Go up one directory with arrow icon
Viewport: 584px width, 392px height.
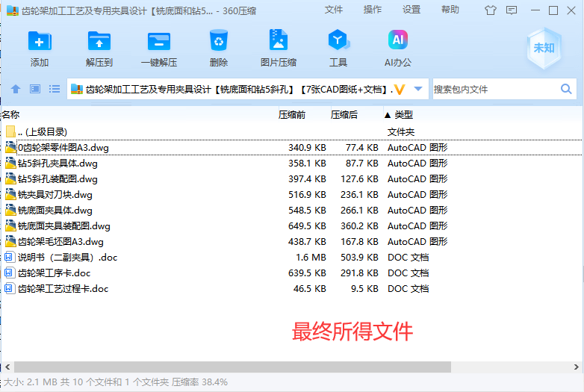tap(16, 89)
